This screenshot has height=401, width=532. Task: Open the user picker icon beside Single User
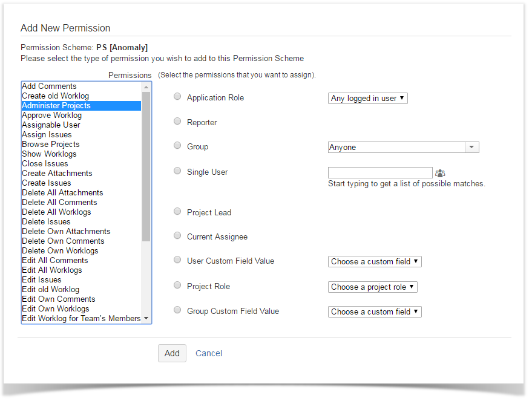click(x=440, y=174)
